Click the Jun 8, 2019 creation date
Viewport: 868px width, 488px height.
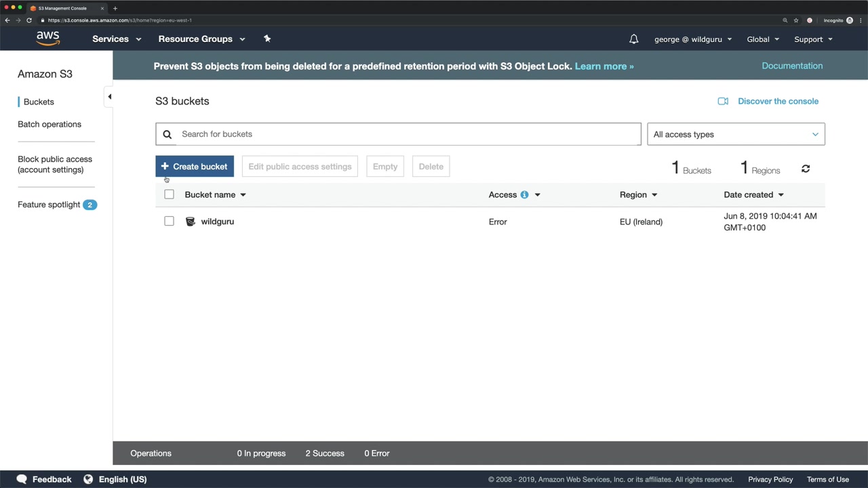(770, 222)
